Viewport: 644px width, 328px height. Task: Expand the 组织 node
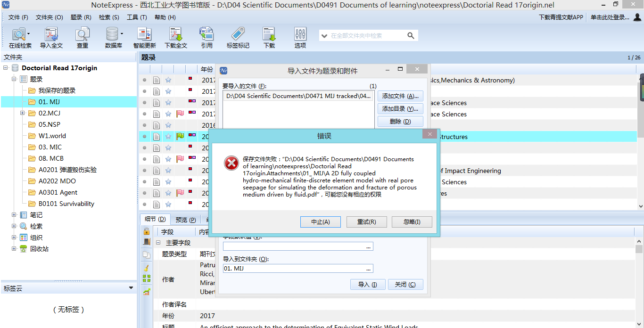click(14, 238)
